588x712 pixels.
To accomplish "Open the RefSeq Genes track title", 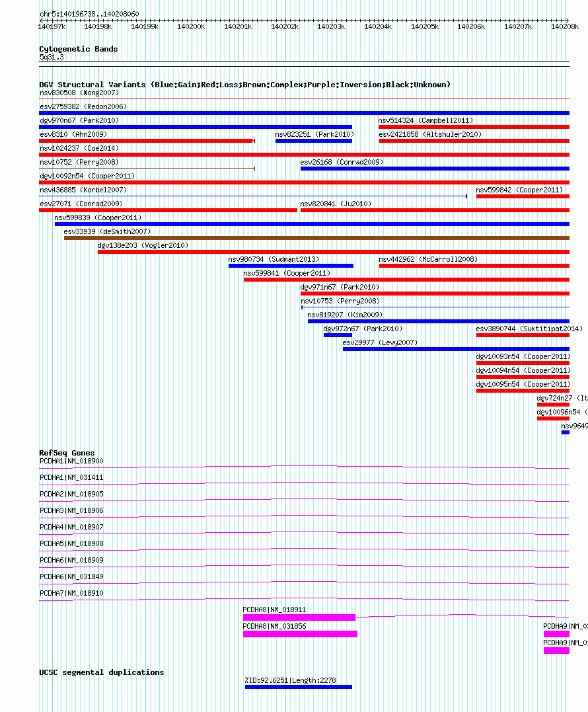I will [x=67, y=453].
